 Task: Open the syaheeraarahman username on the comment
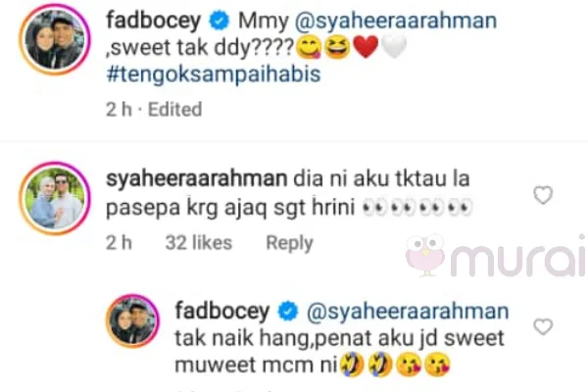(x=197, y=179)
